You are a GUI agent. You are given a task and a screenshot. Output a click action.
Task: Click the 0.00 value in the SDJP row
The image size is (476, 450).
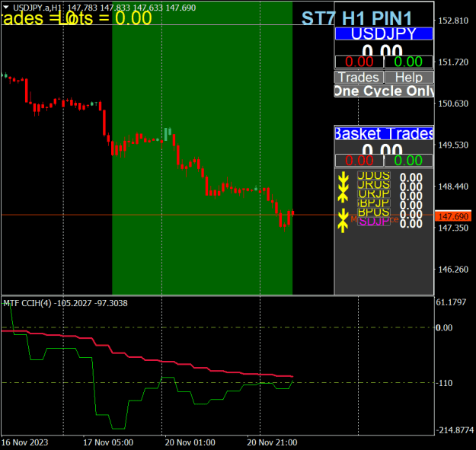tap(411, 224)
